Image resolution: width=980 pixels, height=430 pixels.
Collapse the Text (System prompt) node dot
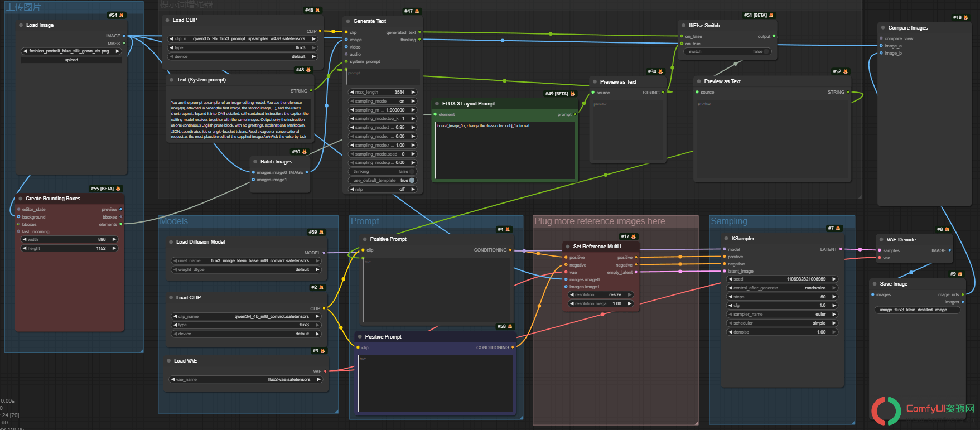pyautogui.click(x=171, y=80)
